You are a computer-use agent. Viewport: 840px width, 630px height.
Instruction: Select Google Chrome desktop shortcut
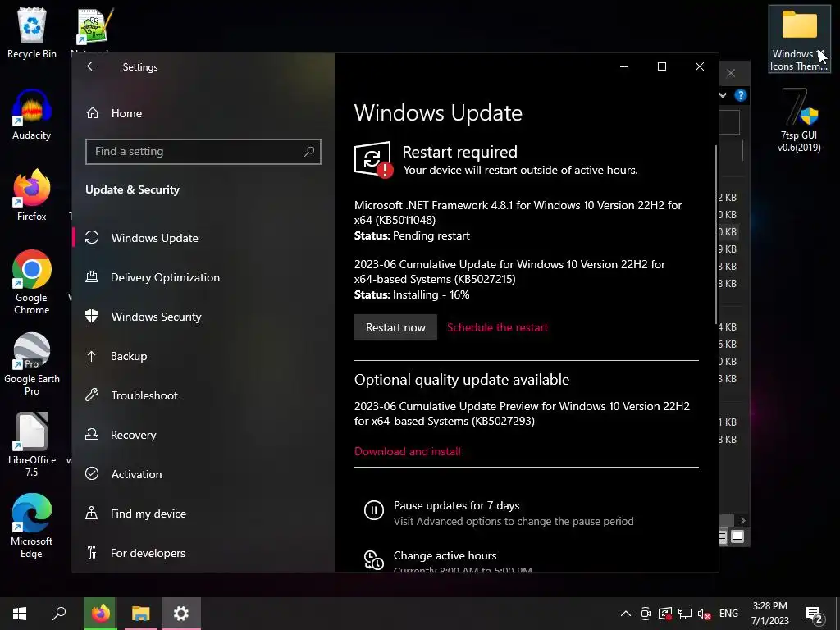tap(32, 282)
